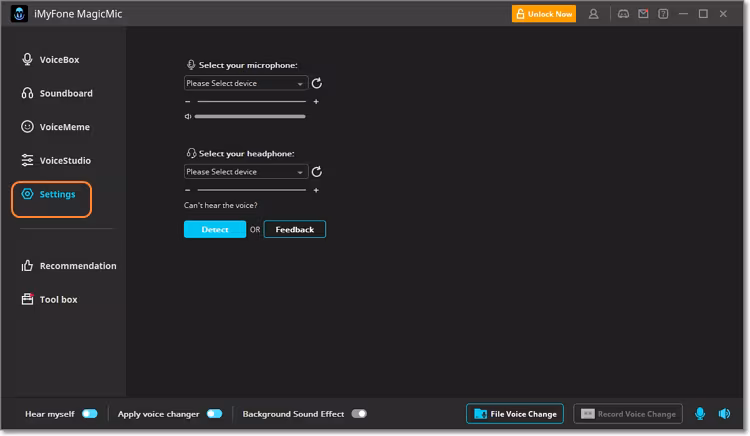Toggle the Apply voice changer switch
This screenshot has width=750, height=436.
click(x=215, y=414)
